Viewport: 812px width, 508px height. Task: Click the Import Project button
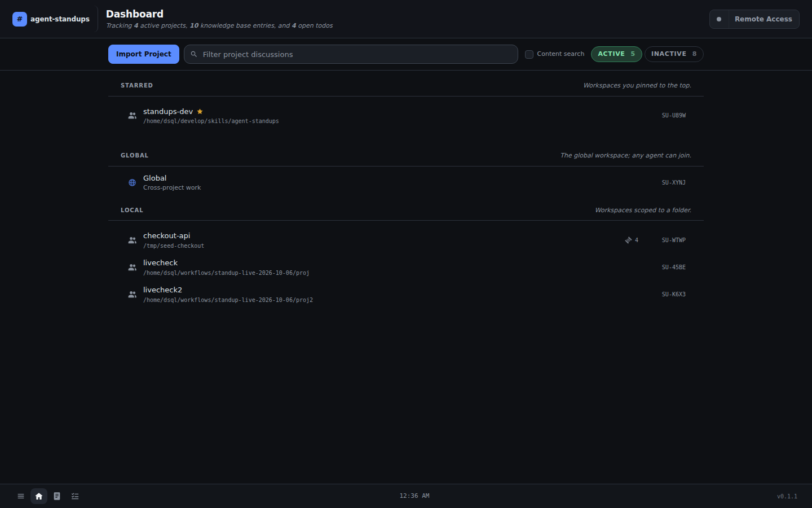[144, 54]
